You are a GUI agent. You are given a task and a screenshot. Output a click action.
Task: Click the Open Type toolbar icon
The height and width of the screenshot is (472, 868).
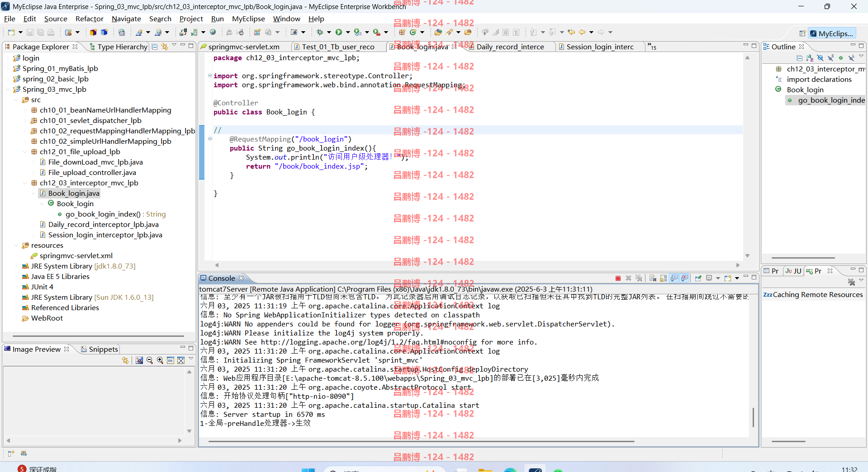click(438, 32)
